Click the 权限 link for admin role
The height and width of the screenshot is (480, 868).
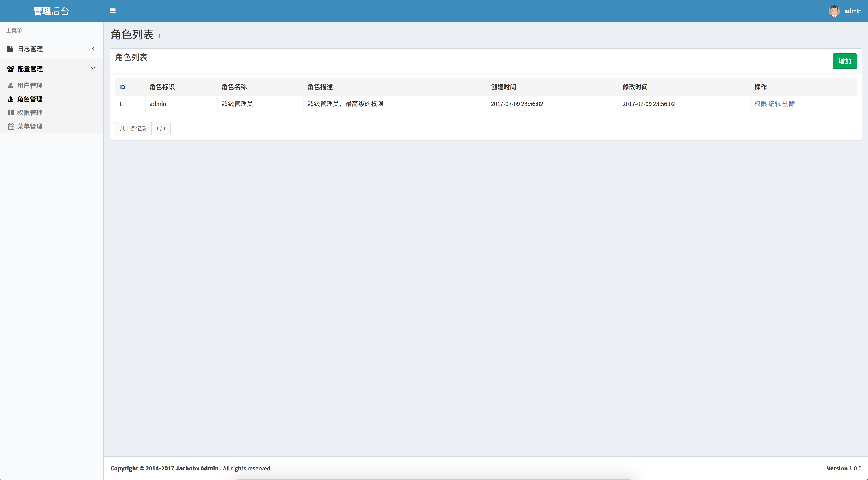point(760,104)
